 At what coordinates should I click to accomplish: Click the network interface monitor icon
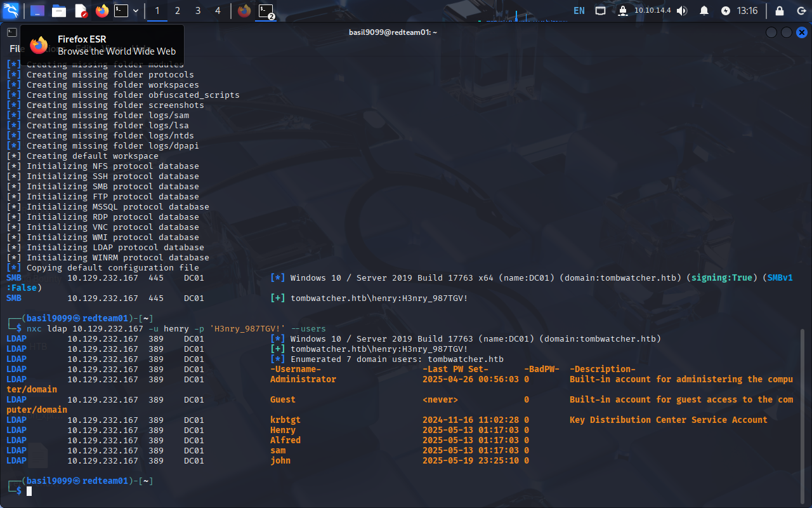coord(600,10)
